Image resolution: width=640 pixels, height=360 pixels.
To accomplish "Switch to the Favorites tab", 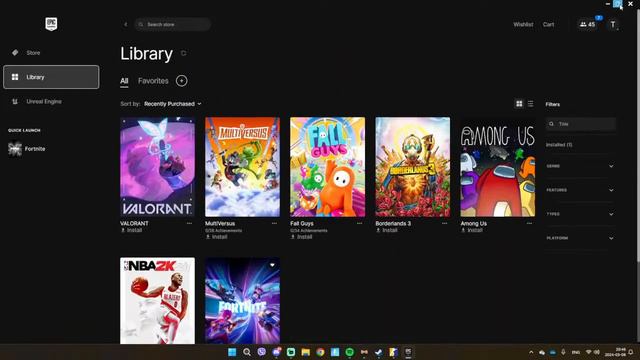I will pos(153,81).
